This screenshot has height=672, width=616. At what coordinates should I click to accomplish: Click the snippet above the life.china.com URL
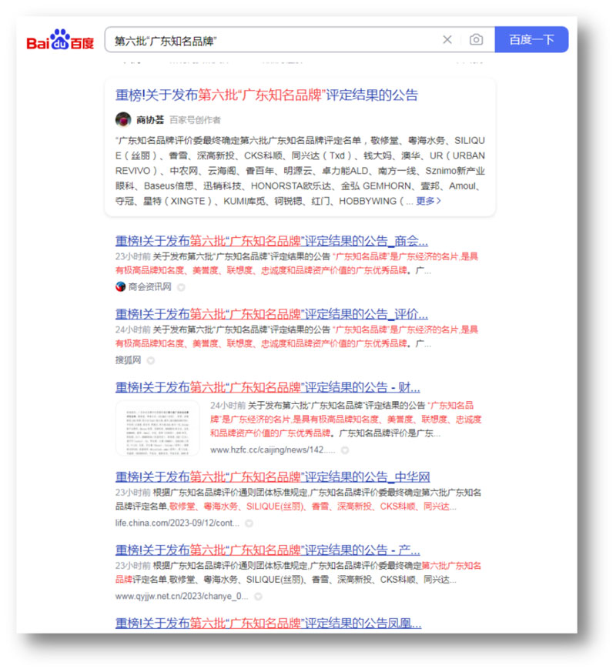[x=298, y=500]
